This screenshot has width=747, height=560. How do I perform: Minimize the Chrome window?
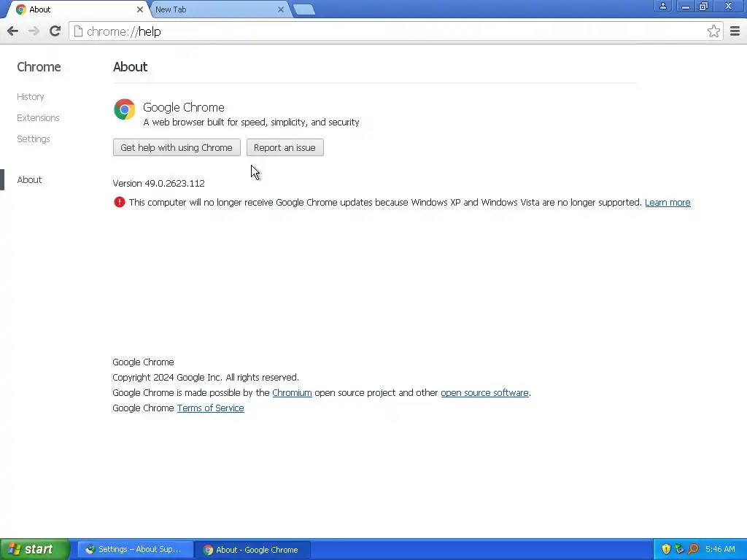[x=686, y=6]
